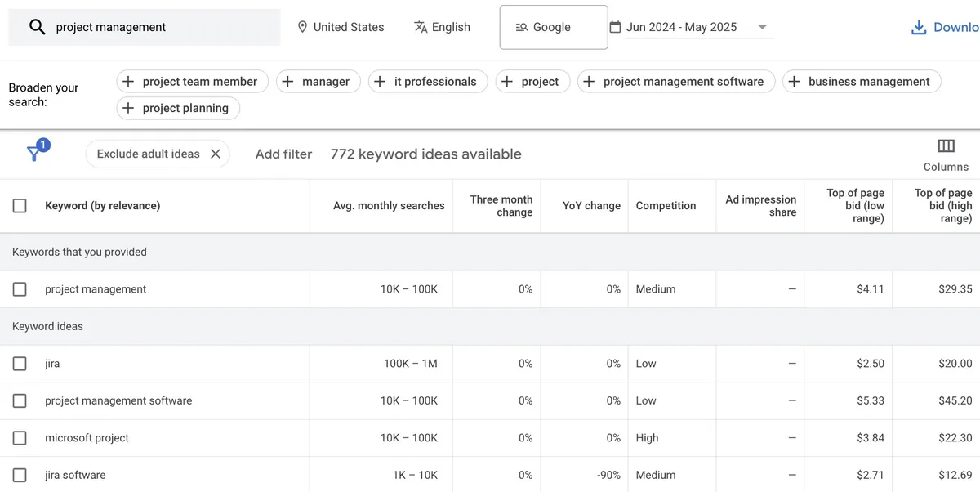Click the 'High' competition value

pyautogui.click(x=647, y=438)
